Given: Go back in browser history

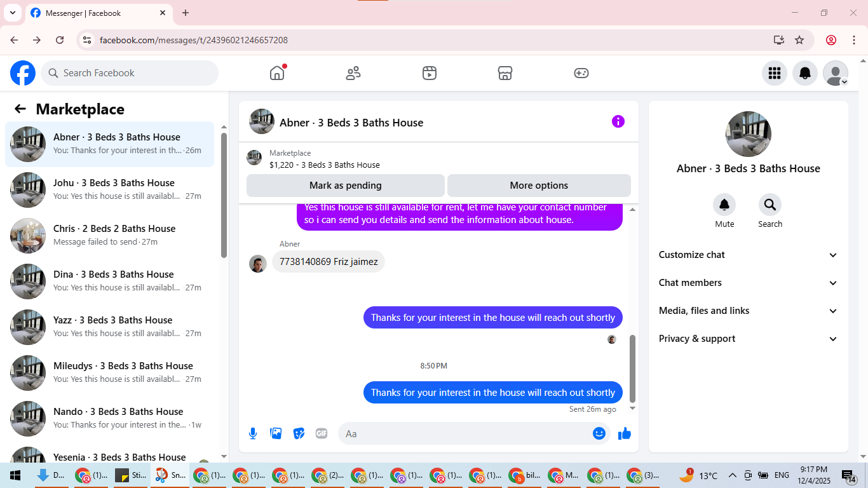Looking at the screenshot, I should tap(14, 40).
